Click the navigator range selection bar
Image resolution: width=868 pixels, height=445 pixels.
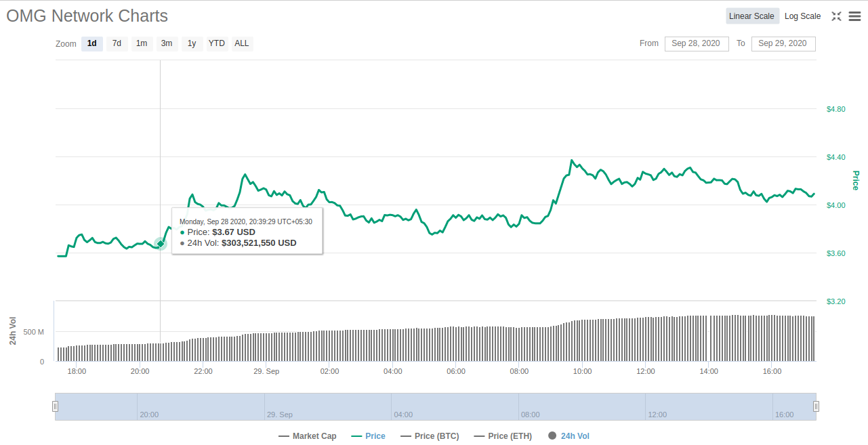436,406
